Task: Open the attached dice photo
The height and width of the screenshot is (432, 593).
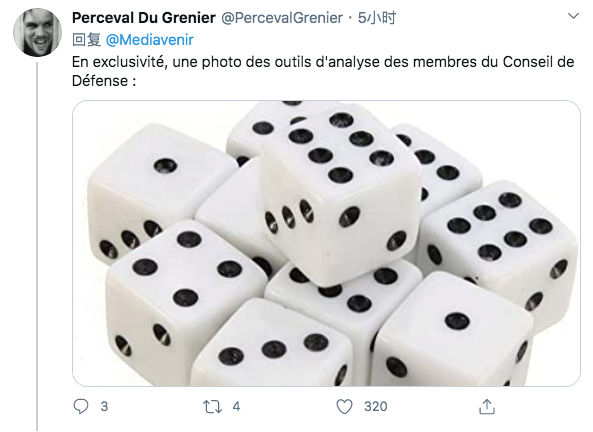Action: (326, 243)
